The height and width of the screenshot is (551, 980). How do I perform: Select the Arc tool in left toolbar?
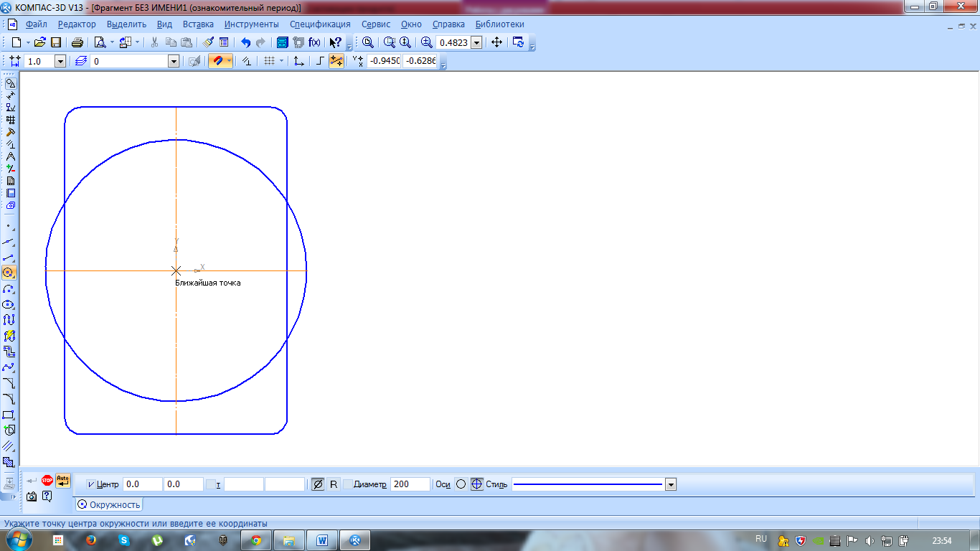(x=9, y=288)
